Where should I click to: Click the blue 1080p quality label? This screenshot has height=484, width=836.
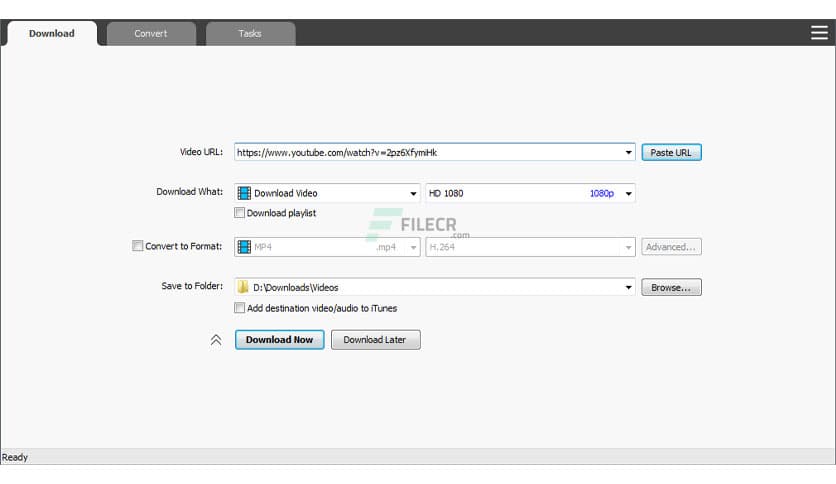point(602,193)
